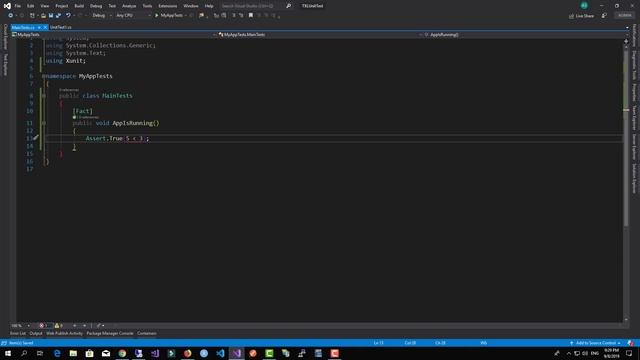Open the Window menu
The image size is (640, 360).
click(191, 6)
